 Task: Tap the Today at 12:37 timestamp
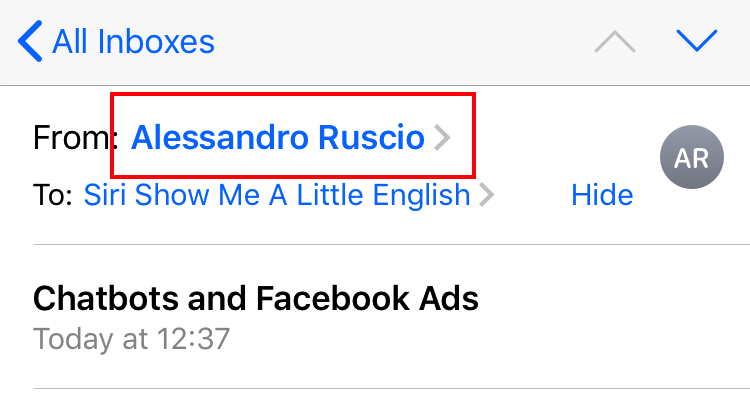pyautogui.click(x=132, y=339)
